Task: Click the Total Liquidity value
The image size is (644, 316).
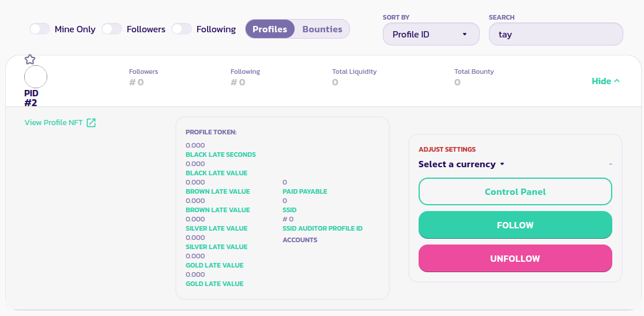Action: coord(335,82)
